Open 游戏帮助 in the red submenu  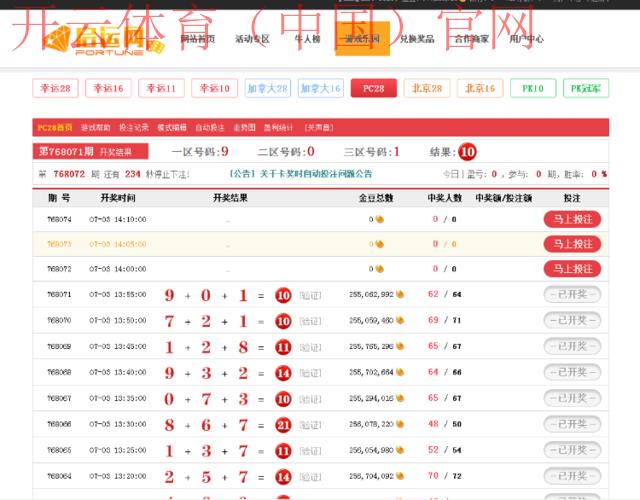(x=96, y=127)
